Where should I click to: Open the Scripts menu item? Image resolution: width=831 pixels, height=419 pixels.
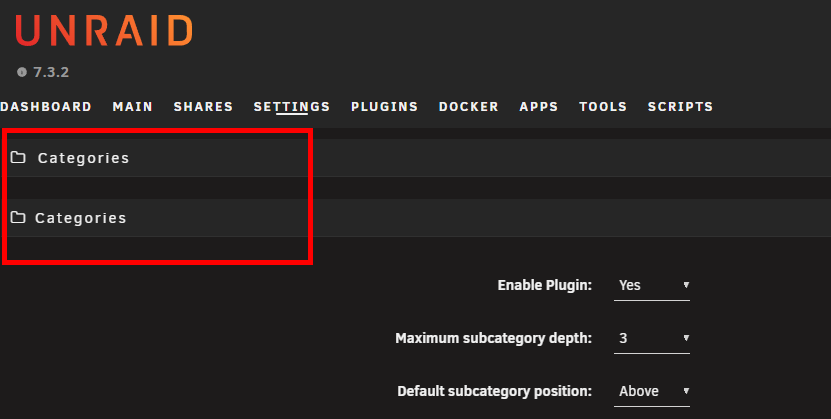tap(680, 106)
